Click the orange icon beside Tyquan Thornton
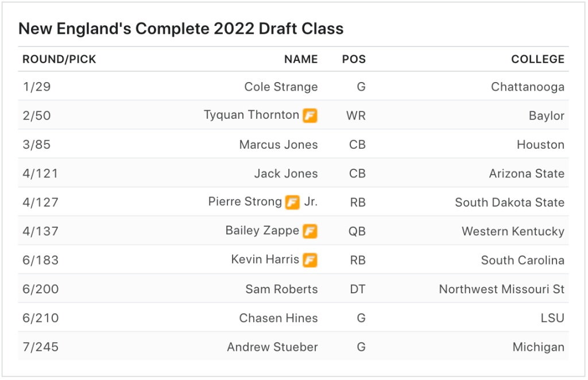This screenshot has height=380, width=588. tap(310, 115)
